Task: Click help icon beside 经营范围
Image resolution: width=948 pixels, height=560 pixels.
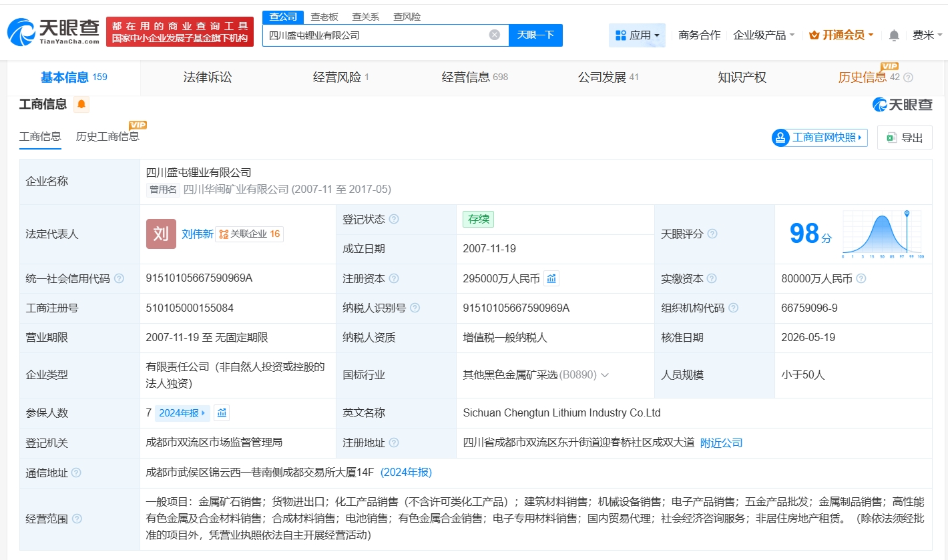Action: pos(77,519)
